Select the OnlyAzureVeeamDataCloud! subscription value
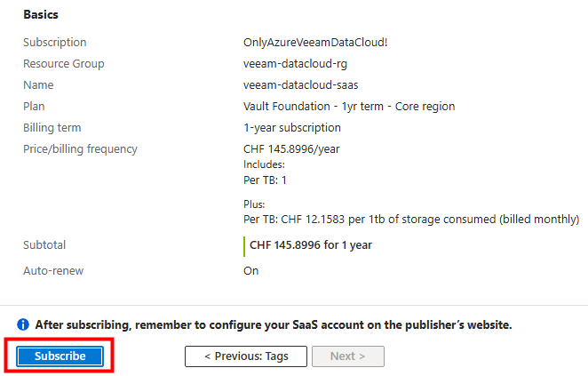Viewport: 588px width, 376px height. [x=315, y=42]
